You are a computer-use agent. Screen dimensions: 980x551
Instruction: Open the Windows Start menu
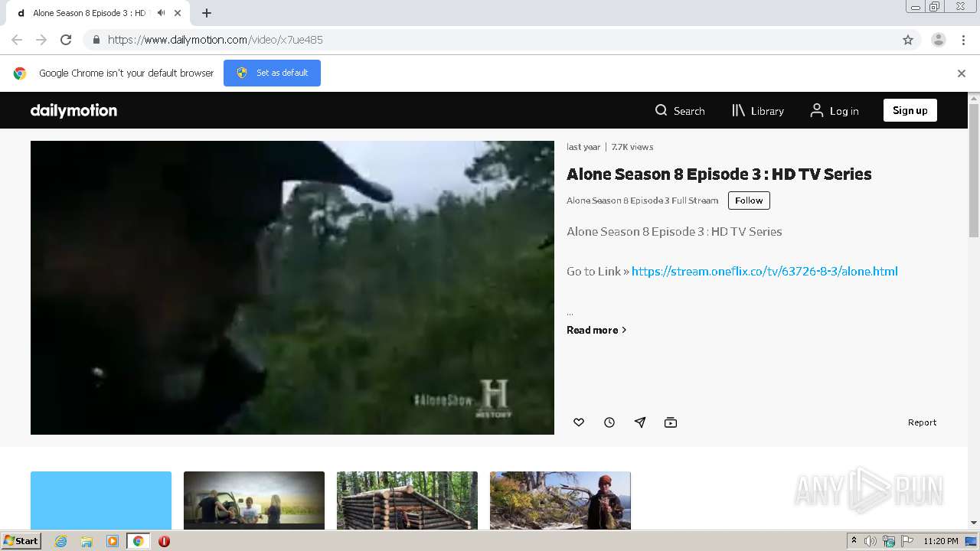[21, 541]
